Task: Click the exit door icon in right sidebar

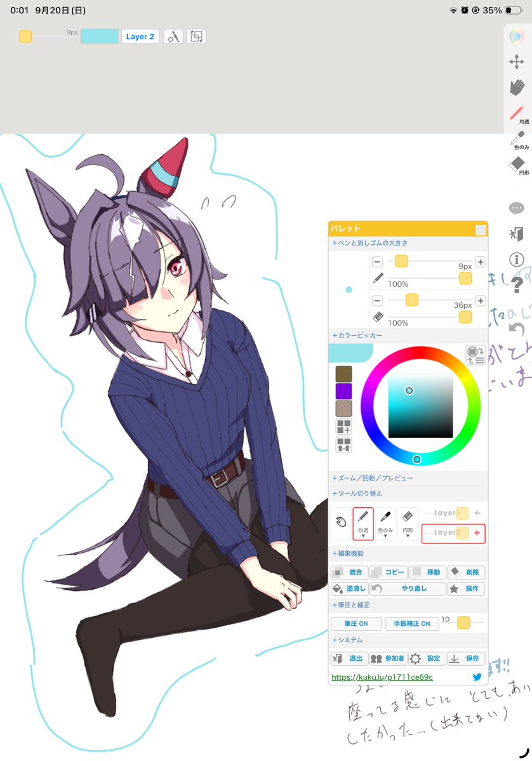Action: click(516, 234)
